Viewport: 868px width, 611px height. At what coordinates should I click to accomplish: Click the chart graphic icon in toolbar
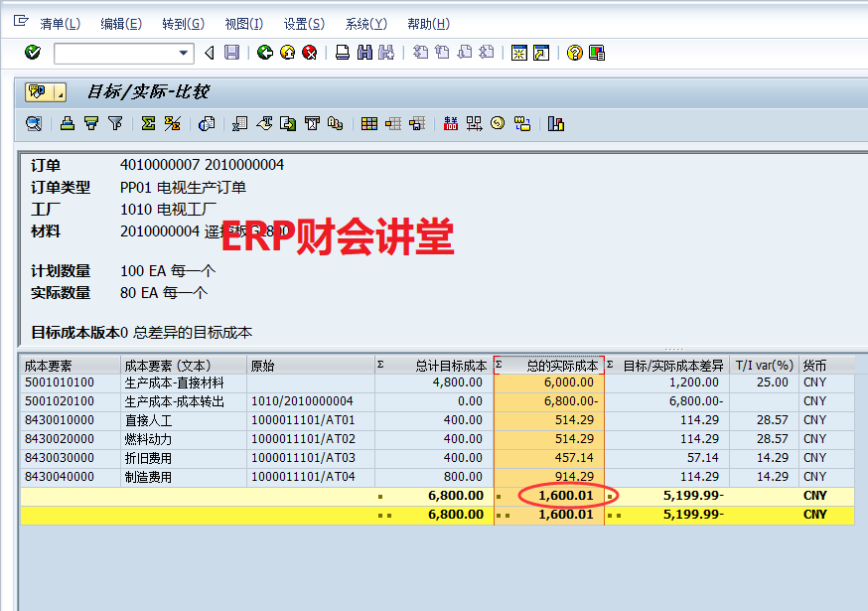[555, 124]
